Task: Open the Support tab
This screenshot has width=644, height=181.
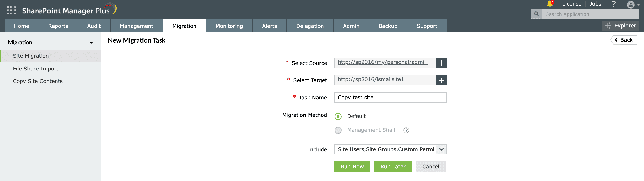Action: pos(427,26)
